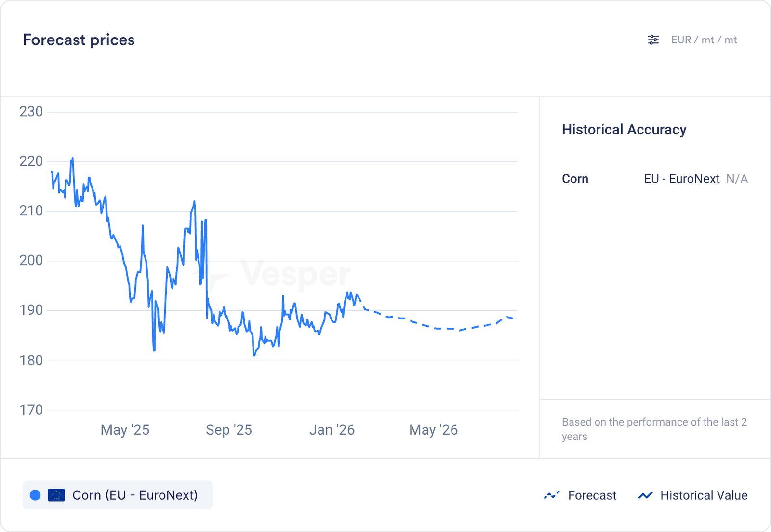This screenshot has height=532, width=771.
Task: Click the Forecast prices title
Action: tap(79, 40)
